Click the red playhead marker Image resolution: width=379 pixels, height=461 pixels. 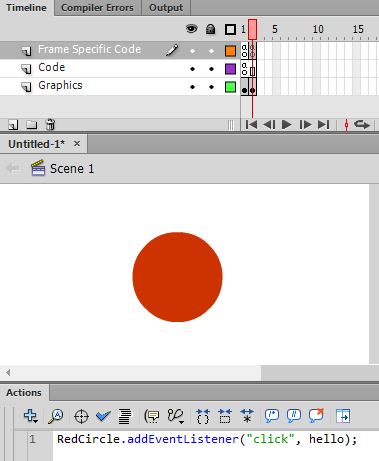coord(252,29)
